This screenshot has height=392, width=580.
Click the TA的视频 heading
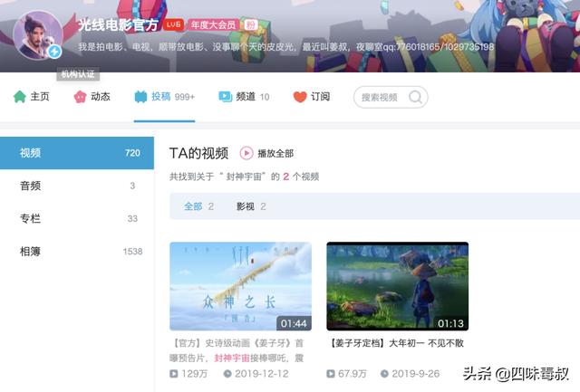coord(198,153)
